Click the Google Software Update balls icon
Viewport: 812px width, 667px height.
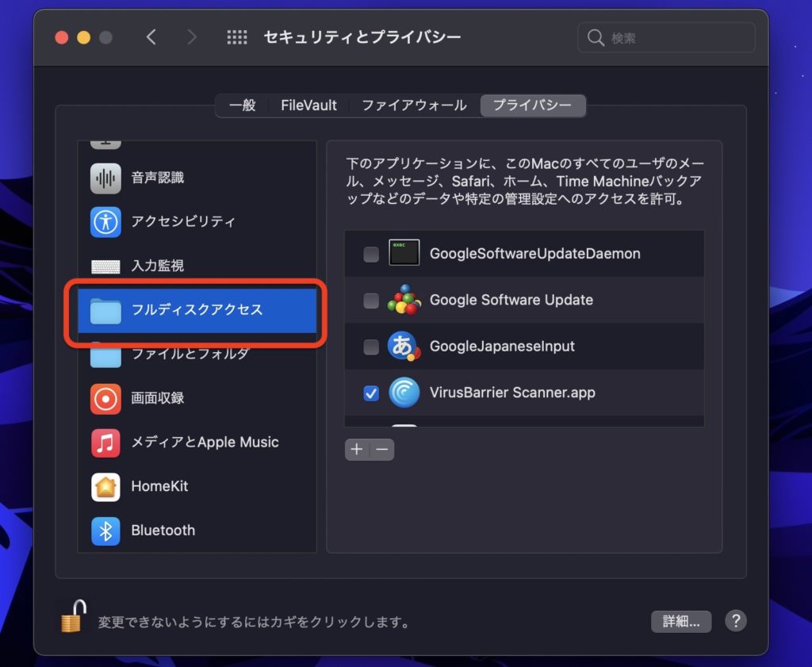(x=404, y=299)
